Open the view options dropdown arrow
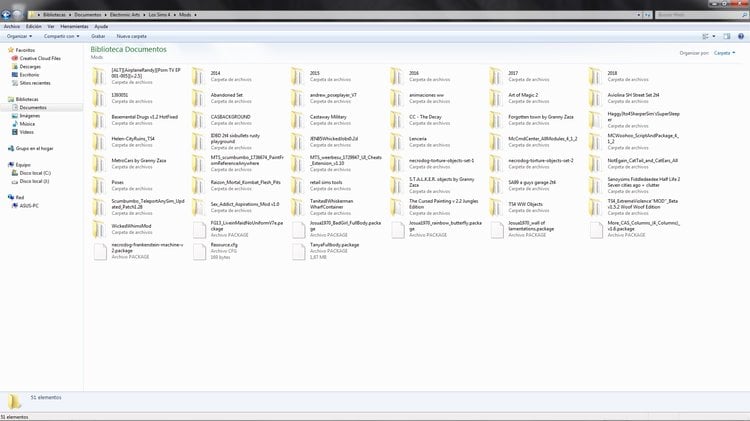750x421 pixels. [x=714, y=36]
